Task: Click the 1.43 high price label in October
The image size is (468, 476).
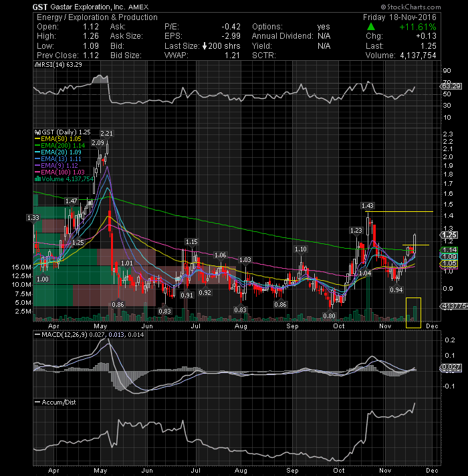Action: [x=368, y=205]
